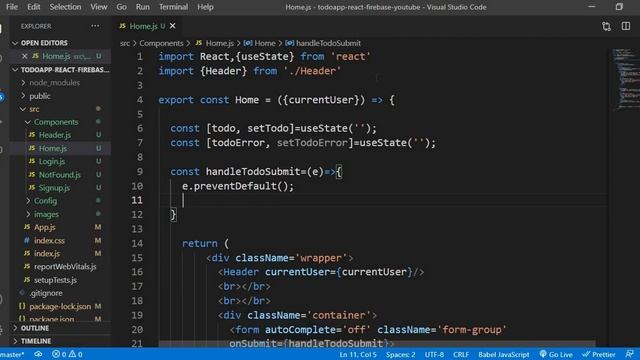Click the Prettier status item

[599, 354]
